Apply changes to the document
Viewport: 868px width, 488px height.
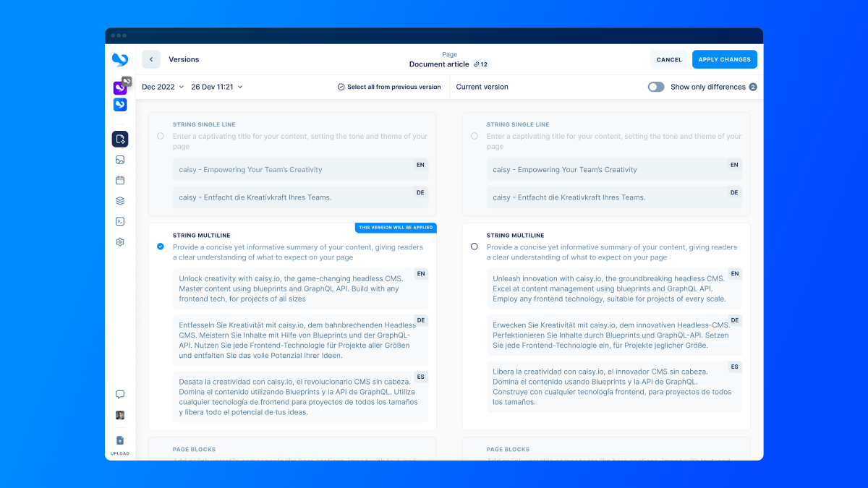pos(725,59)
